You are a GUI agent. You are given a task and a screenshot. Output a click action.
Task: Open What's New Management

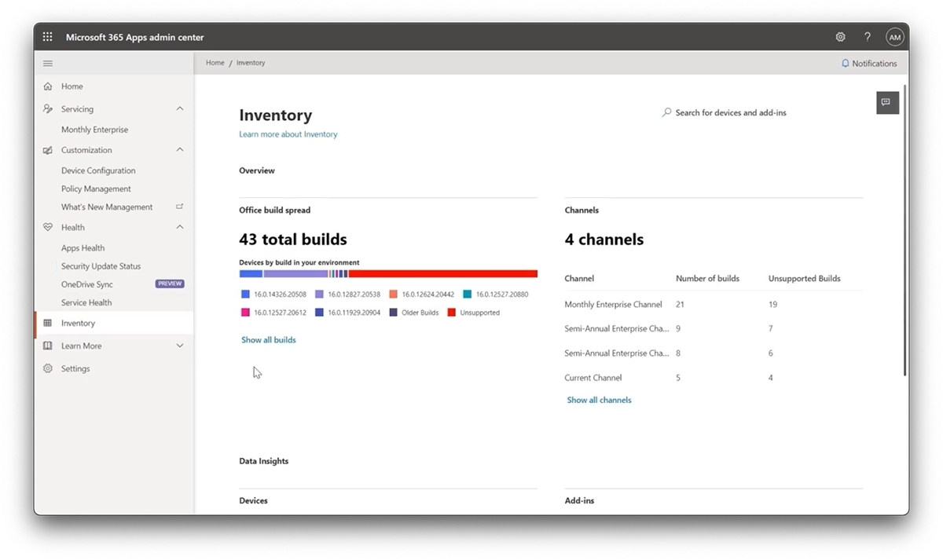(107, 207)
